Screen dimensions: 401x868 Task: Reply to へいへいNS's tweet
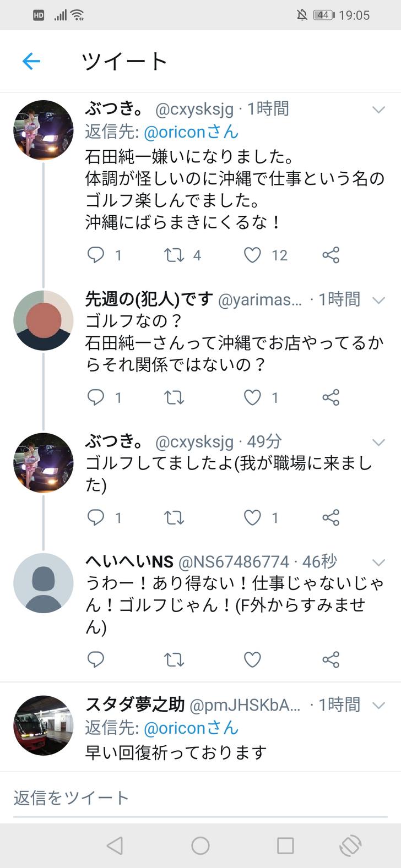(x=95, y=659)
